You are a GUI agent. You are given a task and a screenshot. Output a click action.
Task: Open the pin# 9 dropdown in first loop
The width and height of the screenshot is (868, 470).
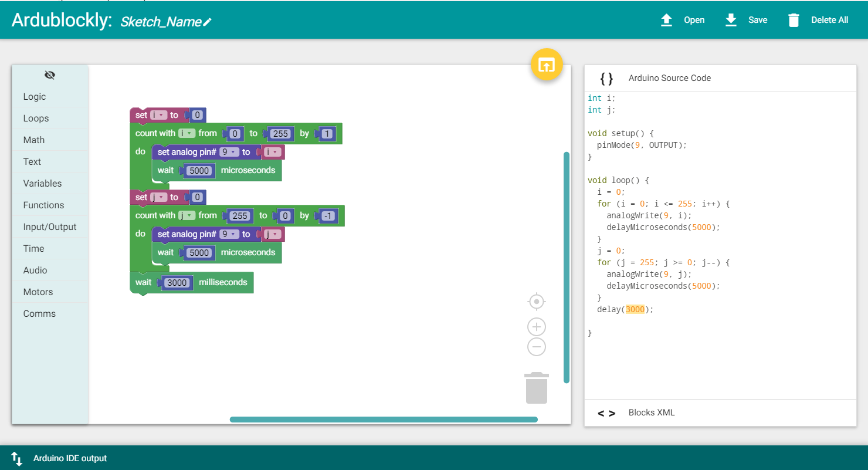tap(229, 152)
